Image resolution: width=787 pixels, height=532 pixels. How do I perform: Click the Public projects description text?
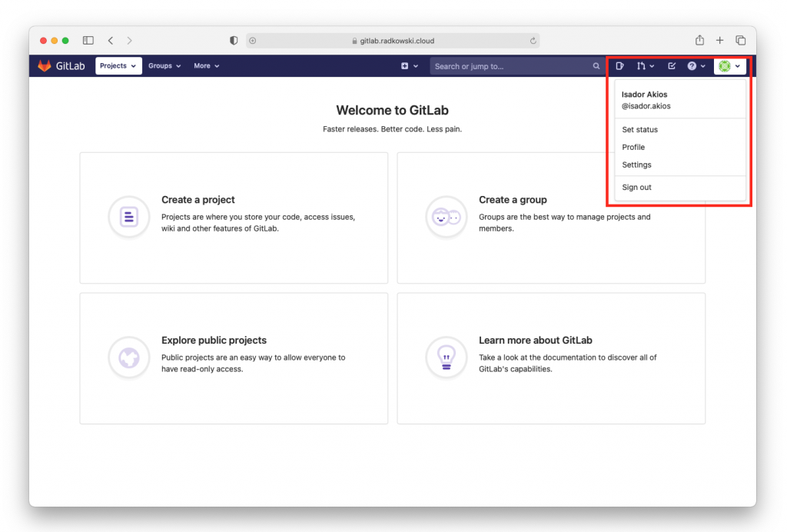tap(254, 364)
